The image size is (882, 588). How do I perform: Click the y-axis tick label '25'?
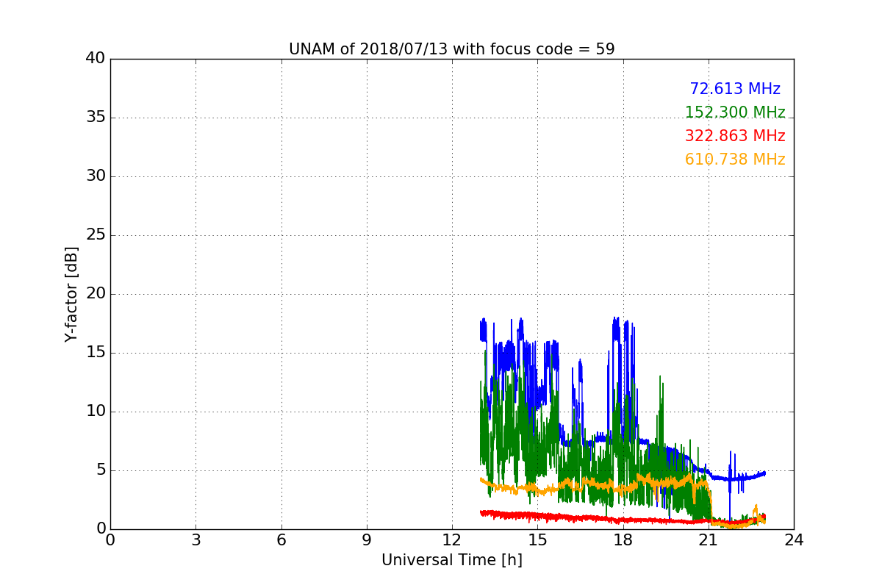(96, 235)
